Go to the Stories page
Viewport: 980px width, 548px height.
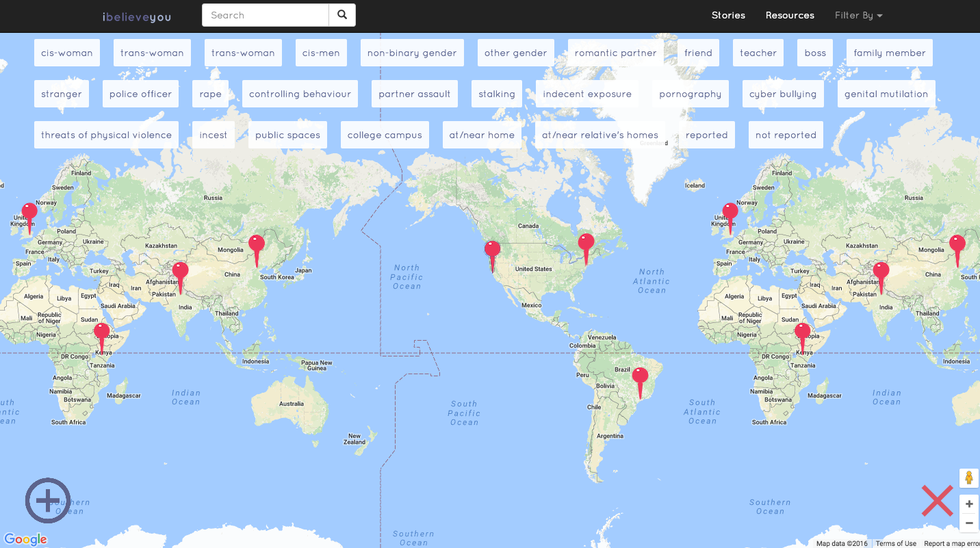pos(728,15)
